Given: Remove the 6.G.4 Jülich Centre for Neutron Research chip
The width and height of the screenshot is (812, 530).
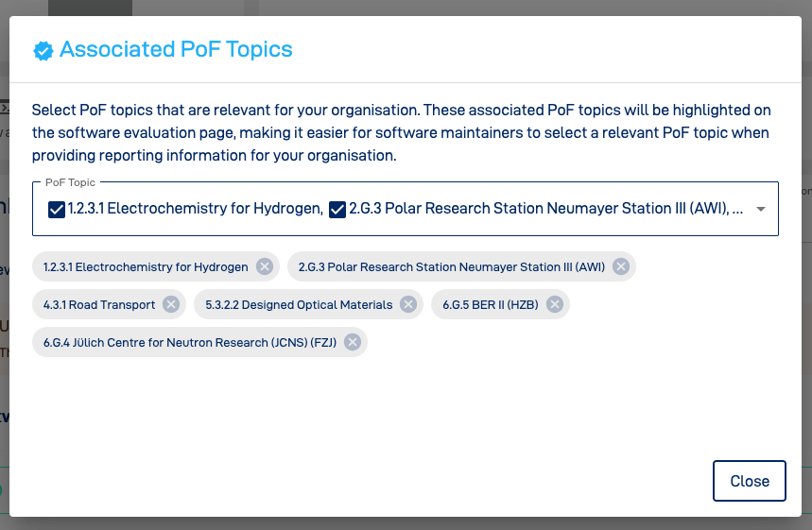Looking at the screenshot, I should (x=353, y=342).
